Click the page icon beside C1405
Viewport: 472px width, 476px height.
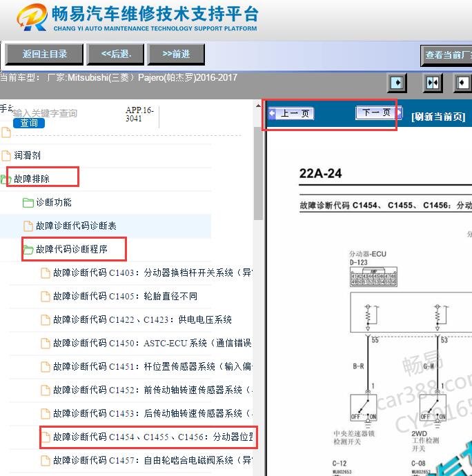pos(46,296)
